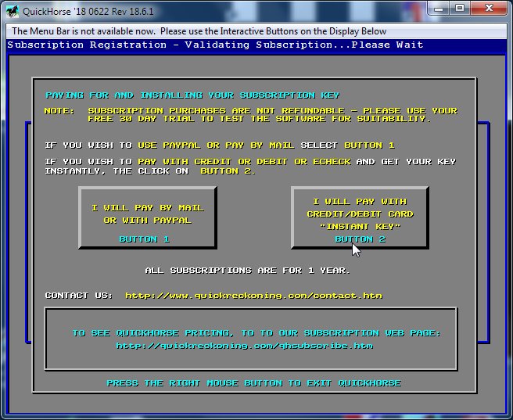
Task: Click 'All subscriptions are for 1 year' text
Action: pos(248,271)
